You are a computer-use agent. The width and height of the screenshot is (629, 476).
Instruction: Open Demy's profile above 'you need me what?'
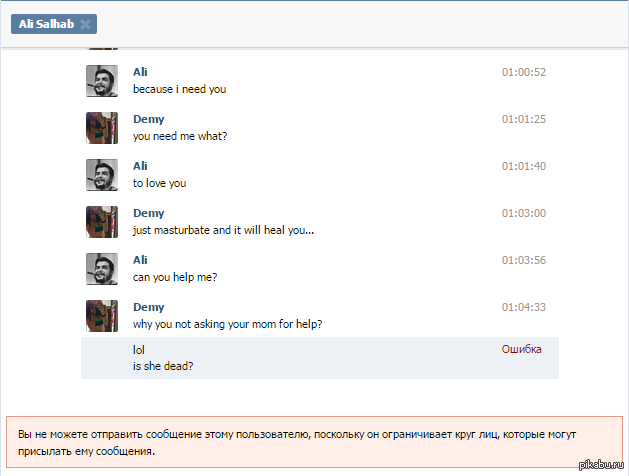point(148,119)
